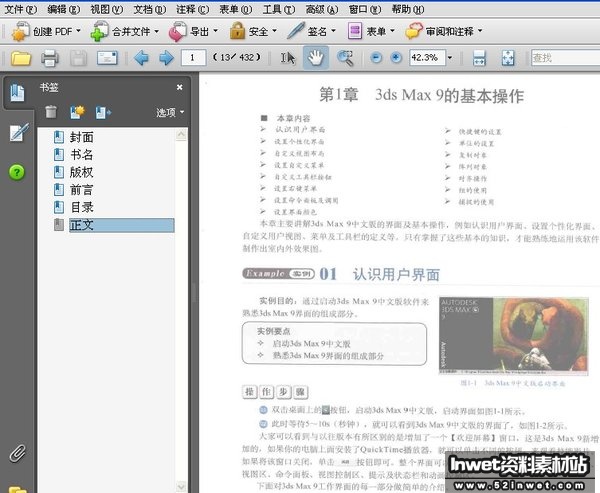
Task: Open the zoom percentage dropdown arrow
Action: click(x=450, y=58)
